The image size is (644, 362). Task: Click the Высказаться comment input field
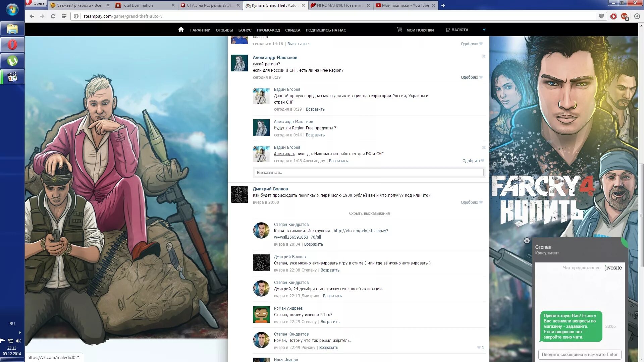pyautogui.click(x=369, y=172)
